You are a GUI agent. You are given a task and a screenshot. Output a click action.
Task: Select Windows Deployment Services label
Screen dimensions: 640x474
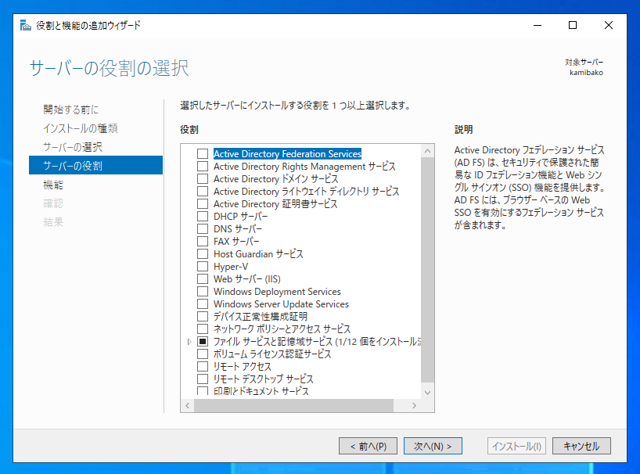277,292
